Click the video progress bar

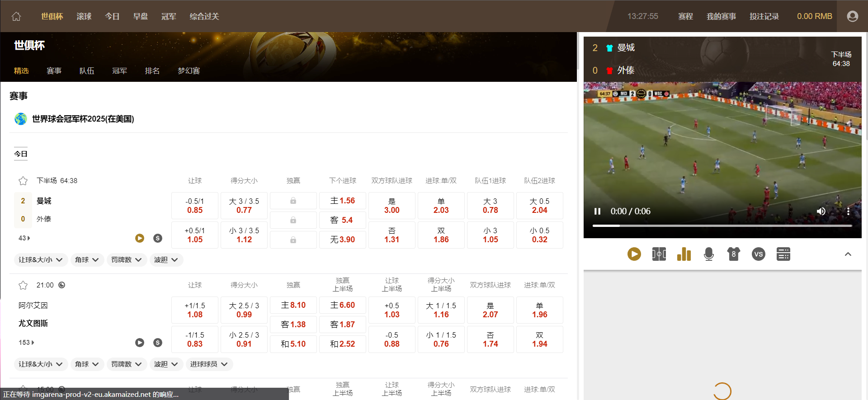pyautogui.click(x=722, y=226)
